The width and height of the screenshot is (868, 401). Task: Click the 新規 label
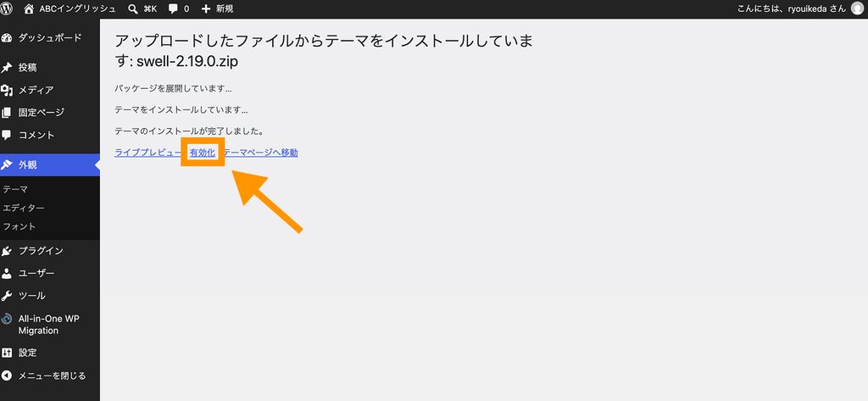coord(225,9)
